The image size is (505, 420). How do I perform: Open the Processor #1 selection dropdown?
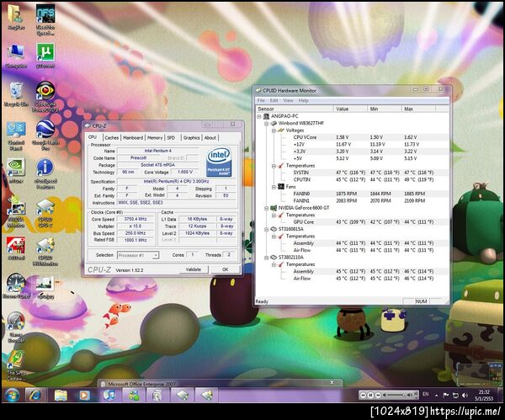pos(138,255)
